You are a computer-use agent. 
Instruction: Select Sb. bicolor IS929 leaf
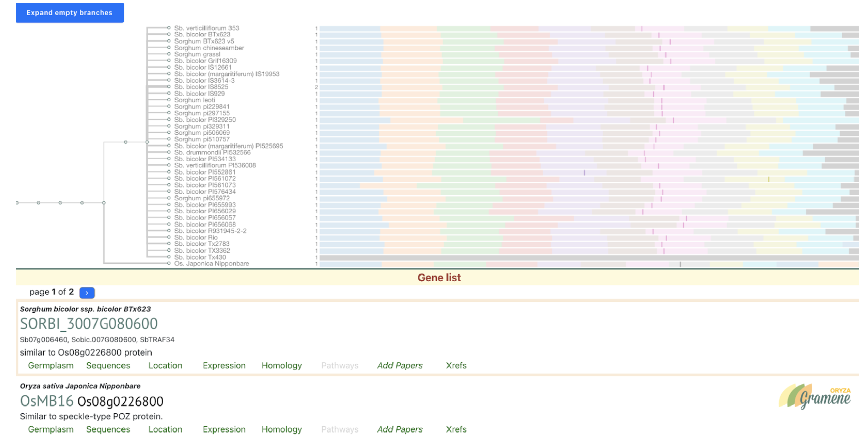(x=199, y=94)
